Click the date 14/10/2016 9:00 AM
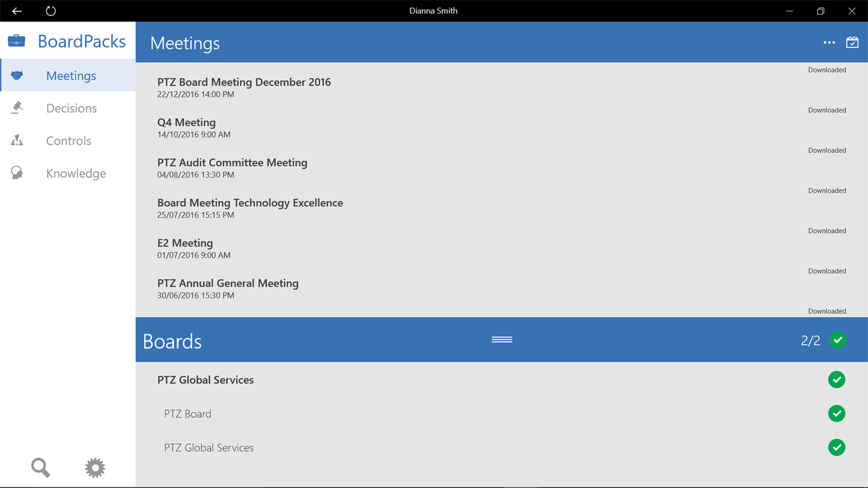 [193, 134]
